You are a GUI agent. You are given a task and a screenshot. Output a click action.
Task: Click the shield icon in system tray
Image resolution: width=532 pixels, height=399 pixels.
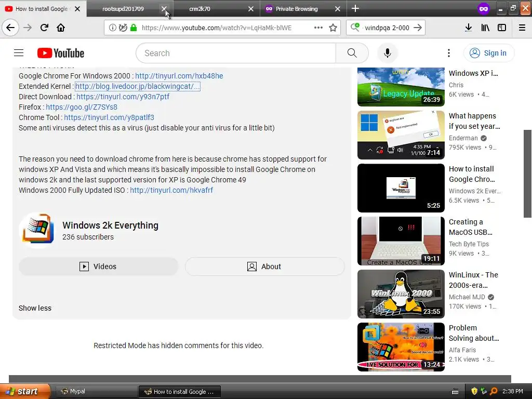click(474, 391)
